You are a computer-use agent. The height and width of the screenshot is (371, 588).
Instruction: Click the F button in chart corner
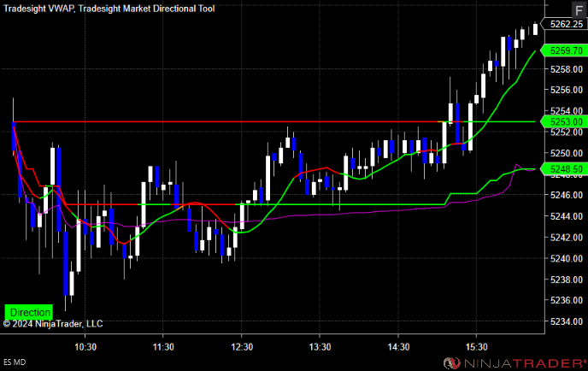pyautogui.click(x=579, y=9)
